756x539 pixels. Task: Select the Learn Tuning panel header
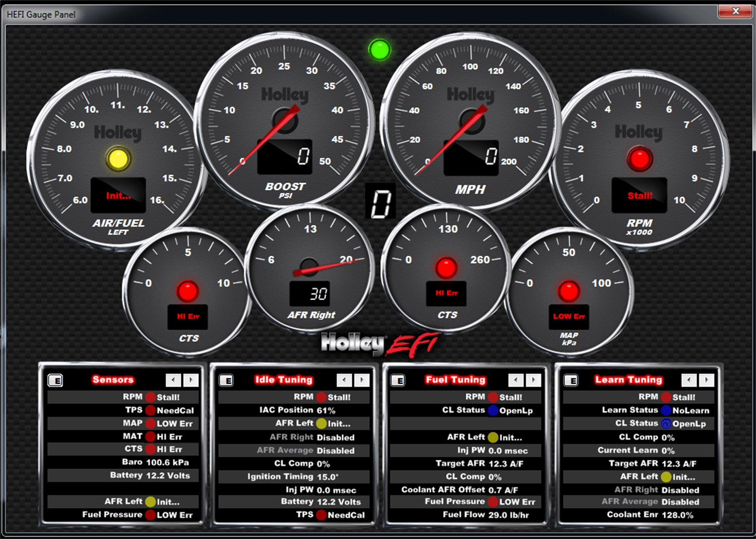(x=628, y=380)
